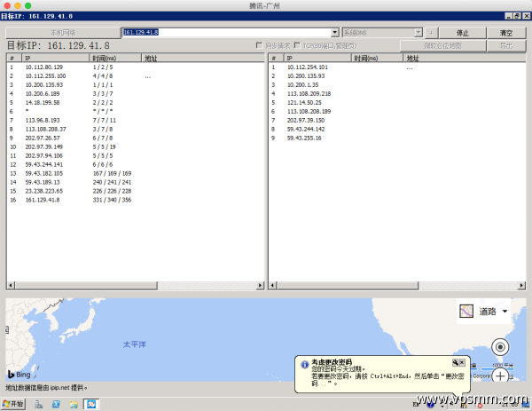
Task: Select left row with IP 202.97.26.57
Action: [x=135, y=138]
